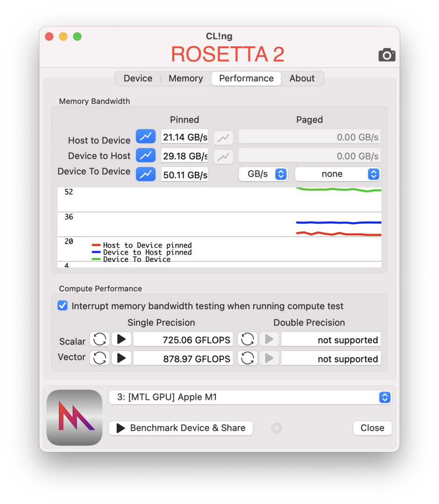The width and height of the screenshot is (439, 504).
Task: Toggle Device To Device graph button
Action: pyautogui.click(x=146, y=174)
